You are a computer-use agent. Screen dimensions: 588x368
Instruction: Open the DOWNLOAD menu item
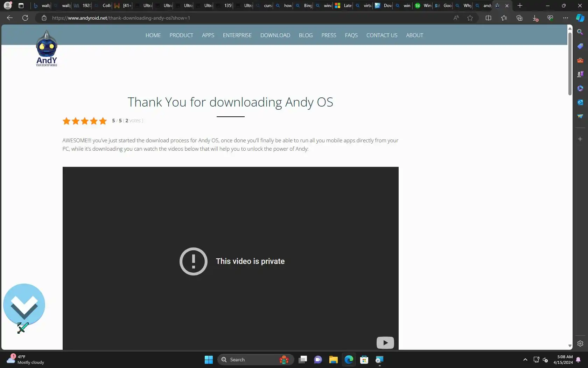pos(275,35)
